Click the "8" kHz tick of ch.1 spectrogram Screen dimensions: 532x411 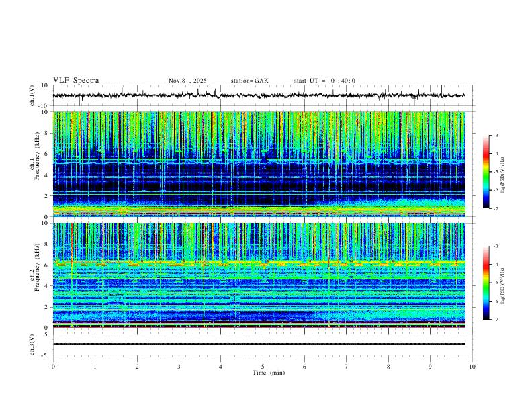pos(46,133)
